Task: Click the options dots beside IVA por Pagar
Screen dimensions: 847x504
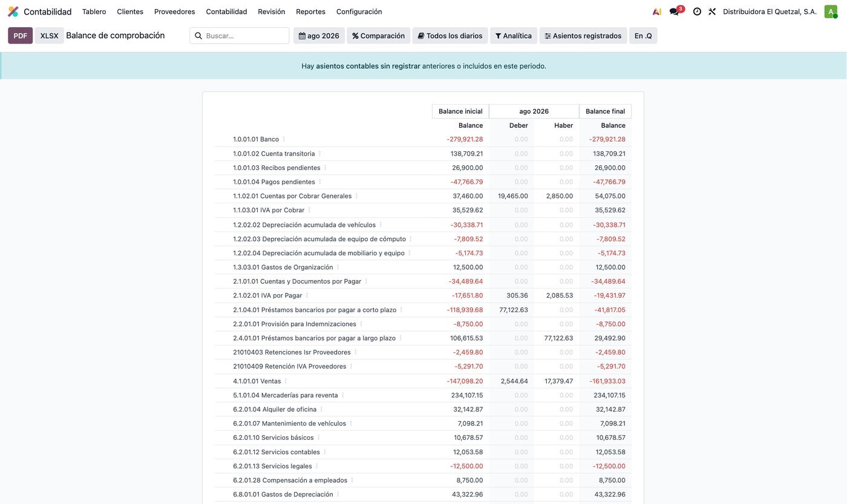Action: pyautogui.click(x=307, y=295)
